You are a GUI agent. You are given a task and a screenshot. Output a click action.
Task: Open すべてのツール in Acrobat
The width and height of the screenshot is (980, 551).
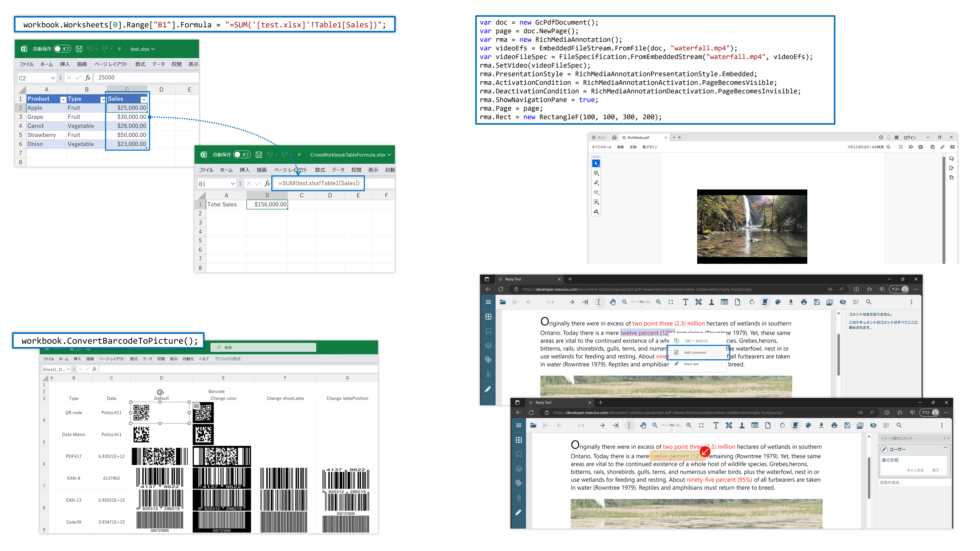(x=602, y=147)
